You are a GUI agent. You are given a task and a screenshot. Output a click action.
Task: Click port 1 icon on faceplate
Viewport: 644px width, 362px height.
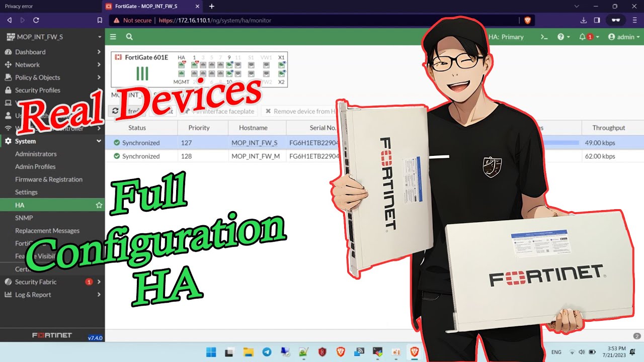194,65
